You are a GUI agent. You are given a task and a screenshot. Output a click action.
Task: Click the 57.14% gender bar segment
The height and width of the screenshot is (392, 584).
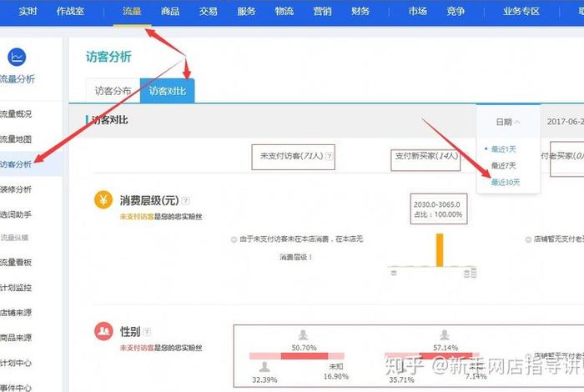coord(446,355)
